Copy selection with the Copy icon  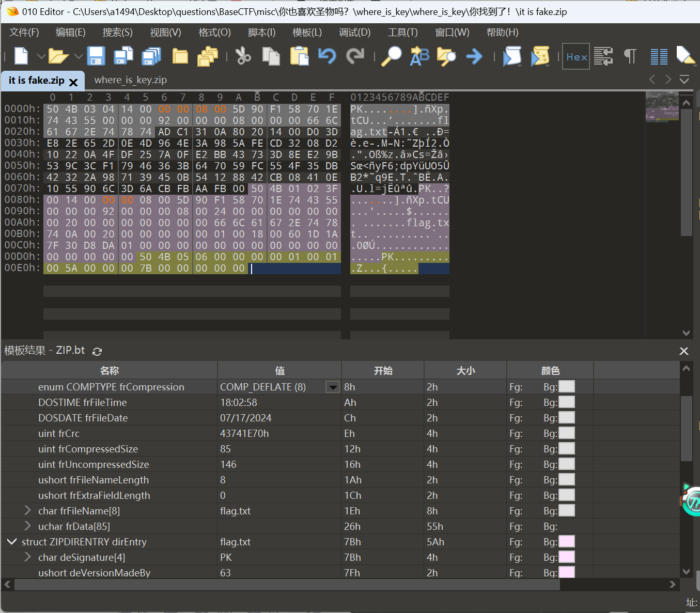point(271,56)
